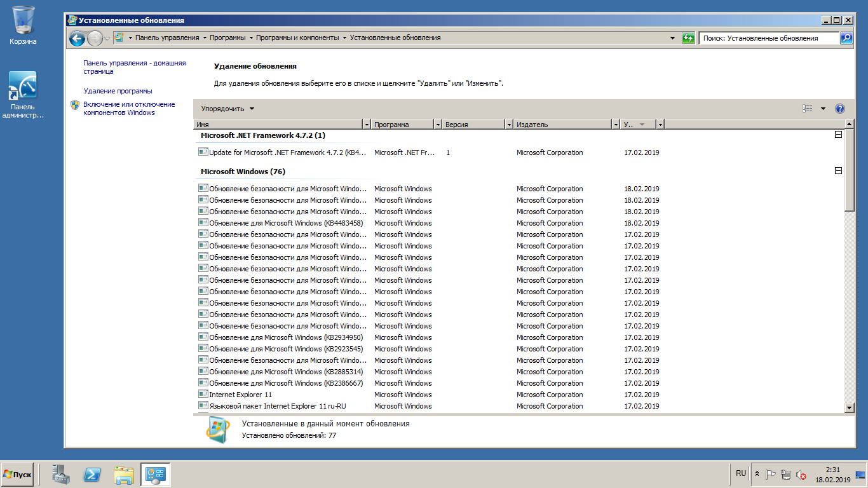
Task: Collapse Microsoft Windows (76) group
Action: [838, 171]
